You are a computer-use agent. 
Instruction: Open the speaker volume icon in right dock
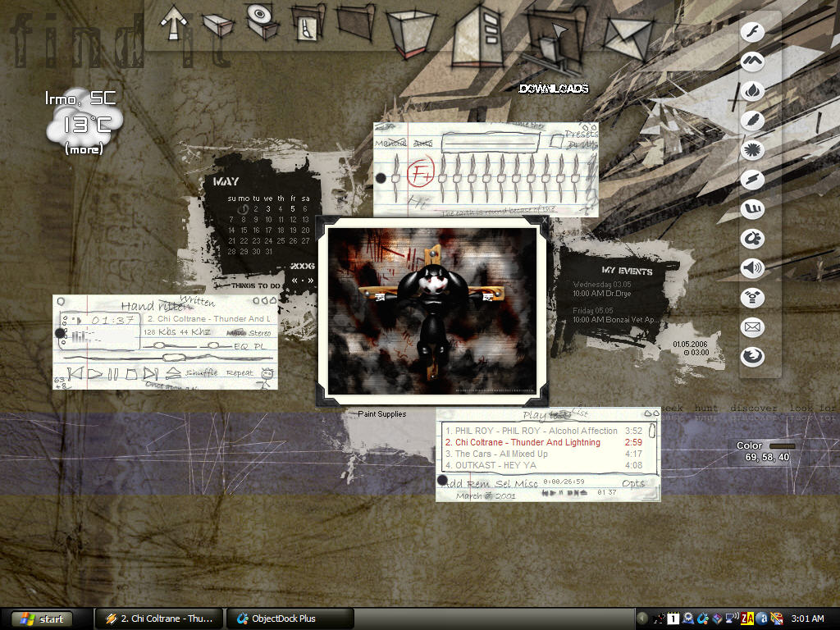pos(752,268)
